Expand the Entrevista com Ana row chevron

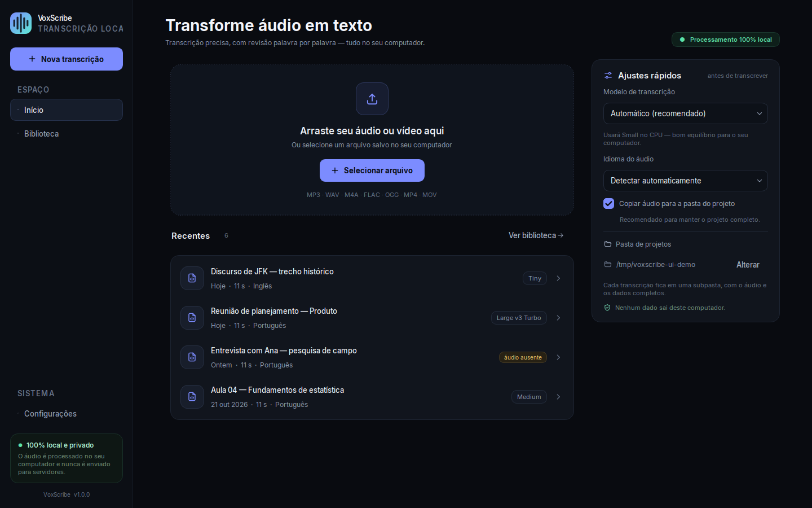click(x=558, y=357)
